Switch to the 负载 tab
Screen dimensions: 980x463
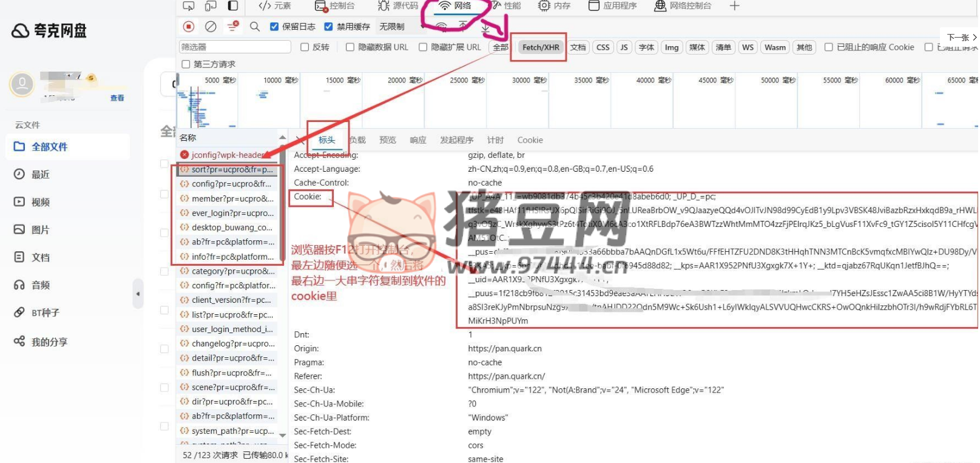click(x=357, y=140)
